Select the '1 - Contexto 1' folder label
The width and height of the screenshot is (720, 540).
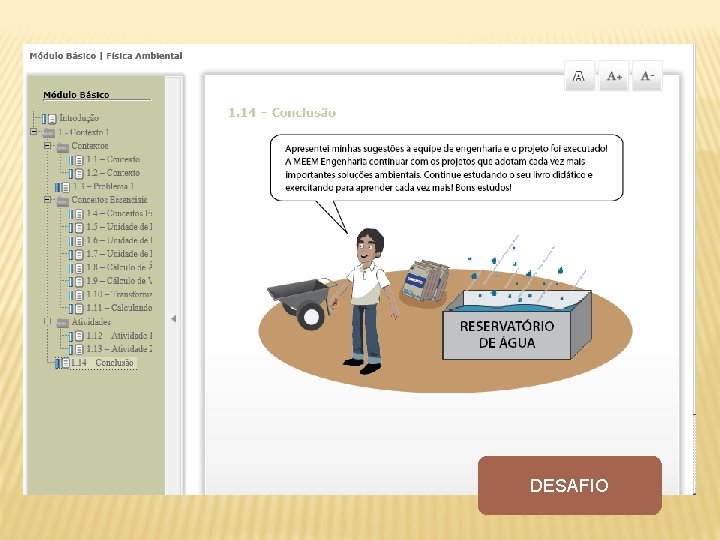point(83,132)
